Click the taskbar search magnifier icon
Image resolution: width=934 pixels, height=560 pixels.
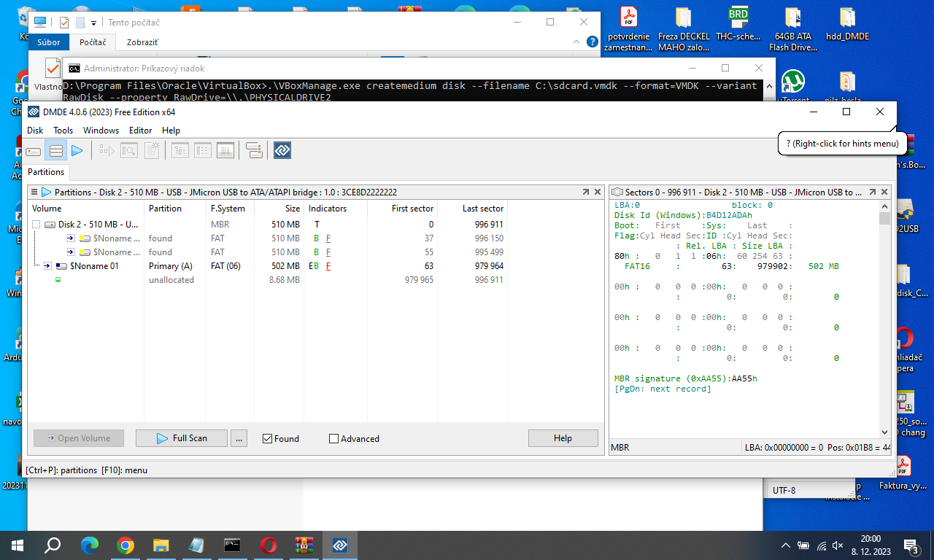[53, 545]
